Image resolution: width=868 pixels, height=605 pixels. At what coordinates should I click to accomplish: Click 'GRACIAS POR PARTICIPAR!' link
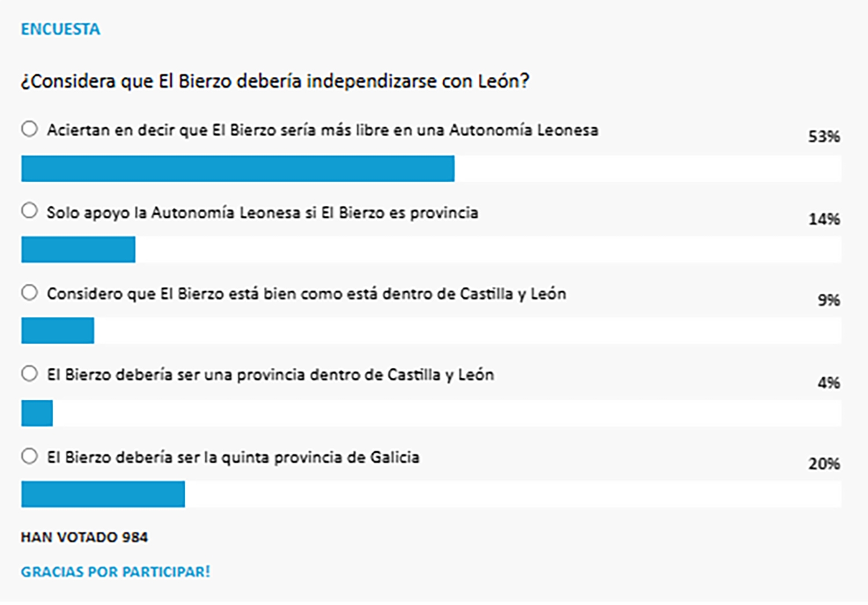point(116,571)
